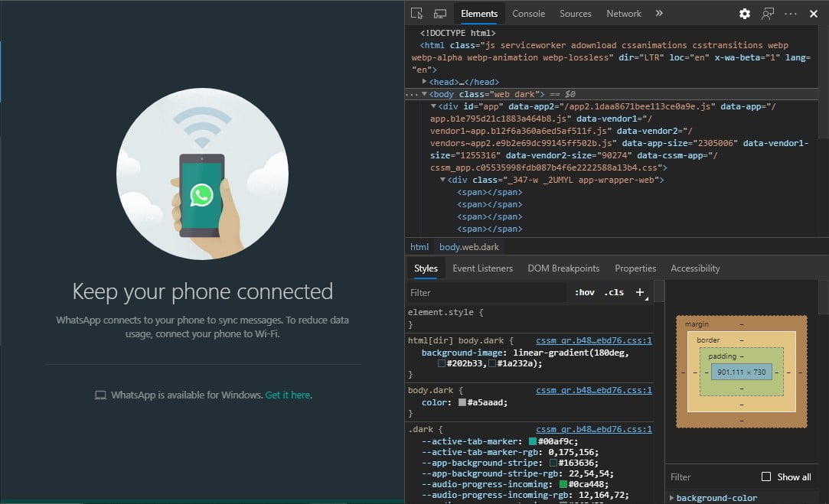This screenshot has height=504, width=829.
Task: Open css source link for body.dark rule
Action: (594, 390)
